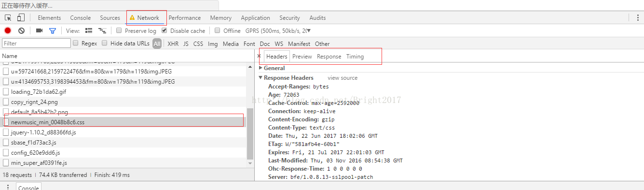Viewport: 644px width, 190px height.
Task: Open the Application tab
Action: point(256,18)
